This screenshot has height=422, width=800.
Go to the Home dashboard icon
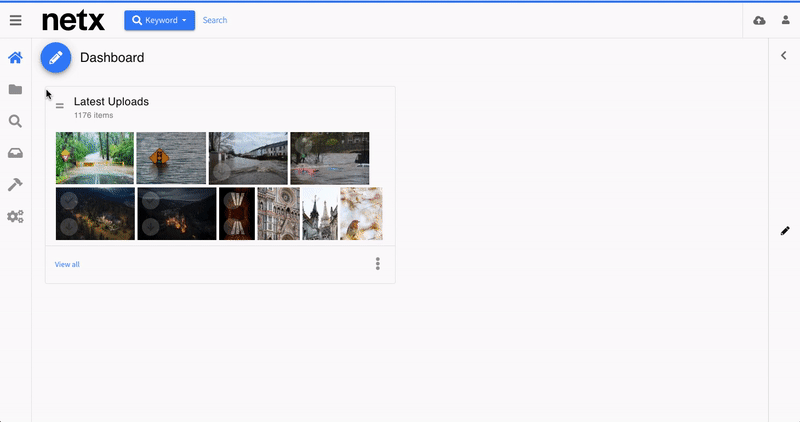(x=15, y=58)
